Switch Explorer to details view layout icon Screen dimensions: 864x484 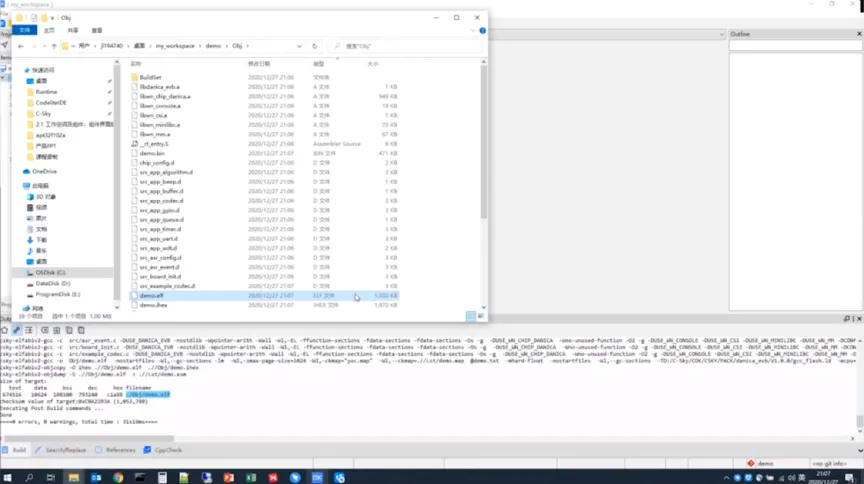click(x=471, y=316)
